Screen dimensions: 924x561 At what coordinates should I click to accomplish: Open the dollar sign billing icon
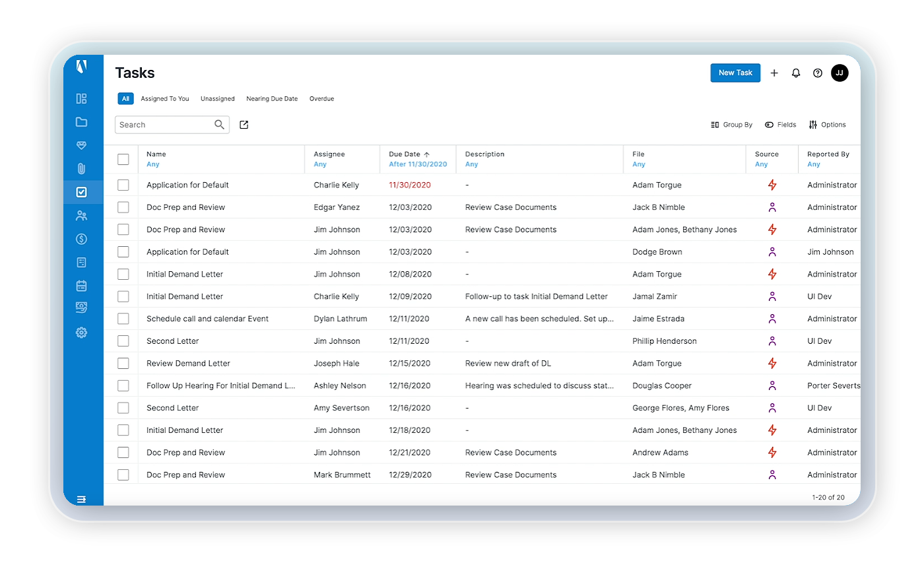pyautogui.click(x=81, y=239)
